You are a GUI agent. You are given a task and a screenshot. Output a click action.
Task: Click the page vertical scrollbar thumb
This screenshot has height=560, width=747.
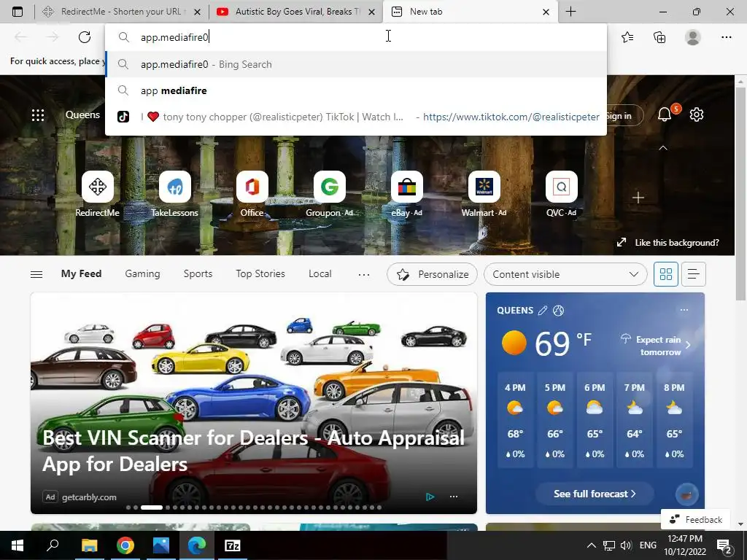tap(740, 193)
